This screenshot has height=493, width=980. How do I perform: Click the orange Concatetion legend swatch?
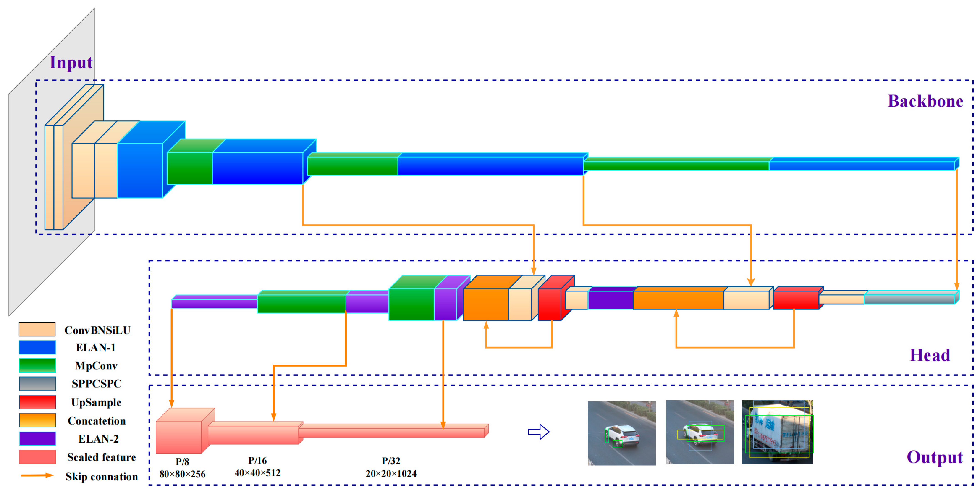[x=37, y=420]
